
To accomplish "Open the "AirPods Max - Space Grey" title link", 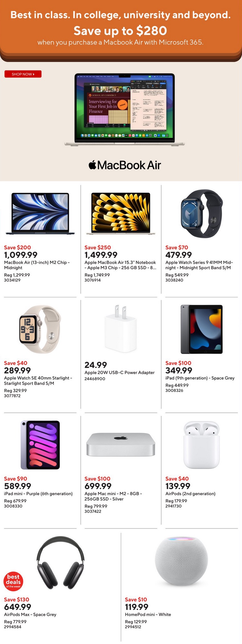I will coord(30,614).
